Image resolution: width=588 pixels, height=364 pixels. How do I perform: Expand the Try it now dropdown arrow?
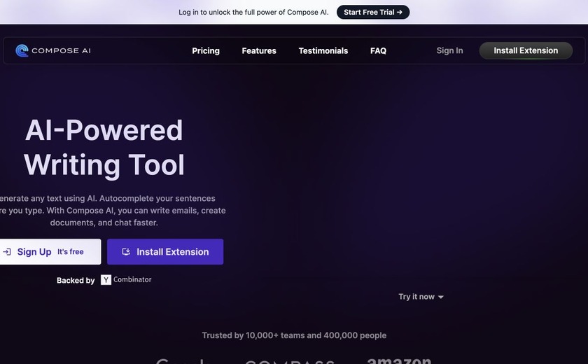[440, 297]
